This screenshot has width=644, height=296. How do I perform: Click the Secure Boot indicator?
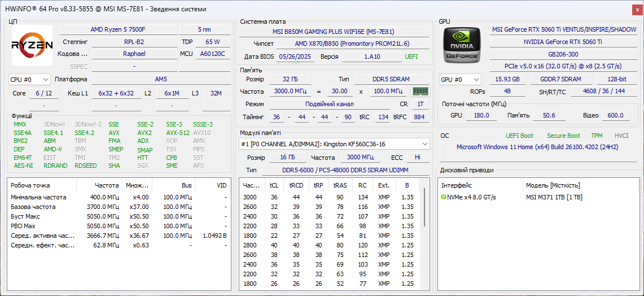pyautogui.click(x=563, y=136)
